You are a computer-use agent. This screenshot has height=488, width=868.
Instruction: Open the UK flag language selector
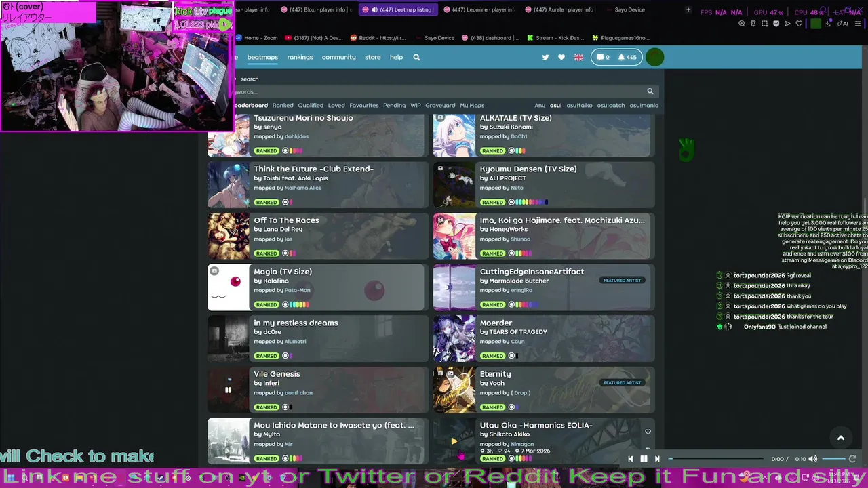click(578, 58)
